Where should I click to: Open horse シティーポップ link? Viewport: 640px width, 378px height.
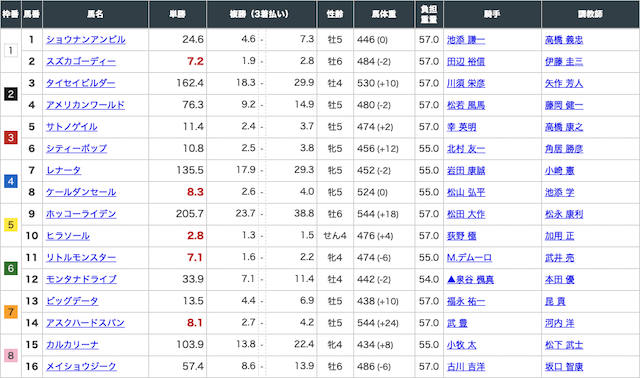76,149
